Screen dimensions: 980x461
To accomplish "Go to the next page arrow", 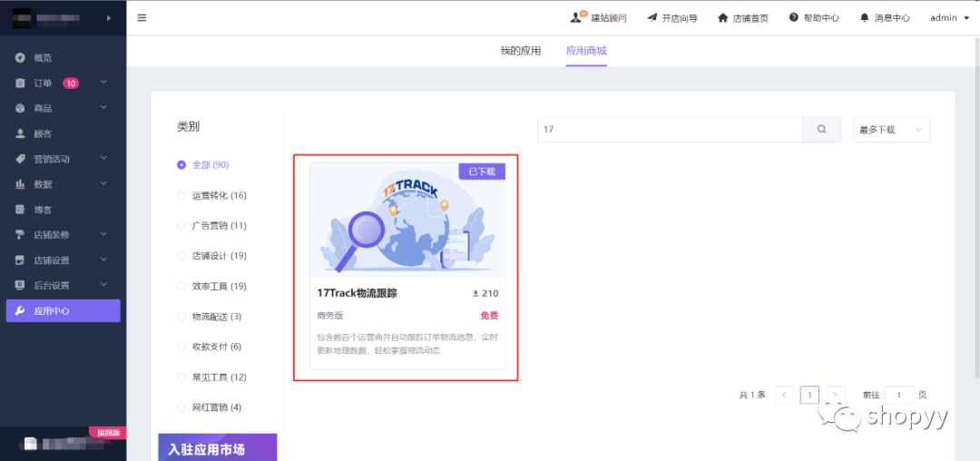I will [x=835, y=395].
